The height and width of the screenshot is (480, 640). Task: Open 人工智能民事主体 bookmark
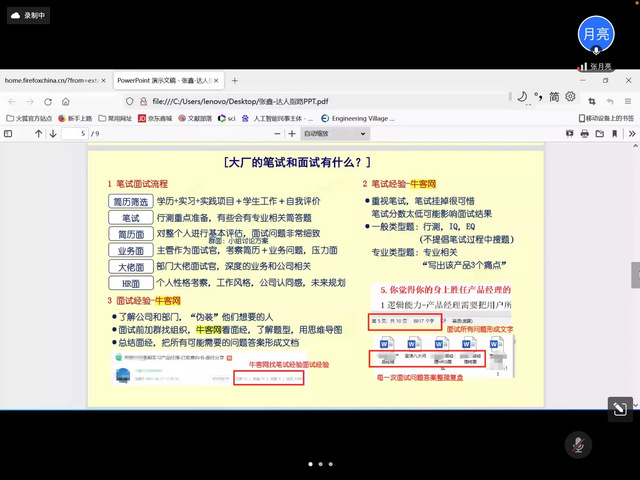coord(278,118)
